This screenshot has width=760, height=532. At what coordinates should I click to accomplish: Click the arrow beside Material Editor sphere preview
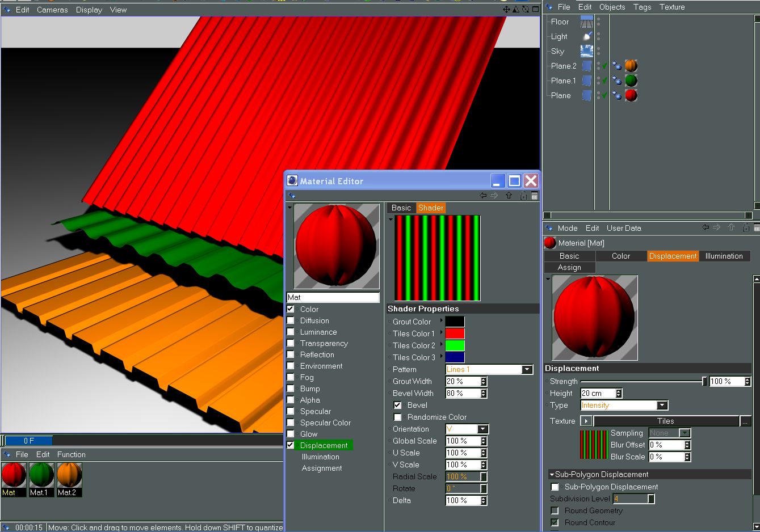coord(289,208)
